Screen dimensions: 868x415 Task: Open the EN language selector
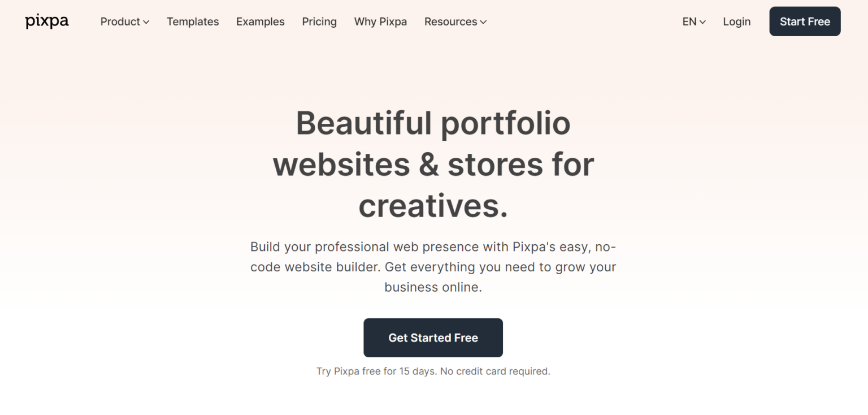[x=689, y=21]
